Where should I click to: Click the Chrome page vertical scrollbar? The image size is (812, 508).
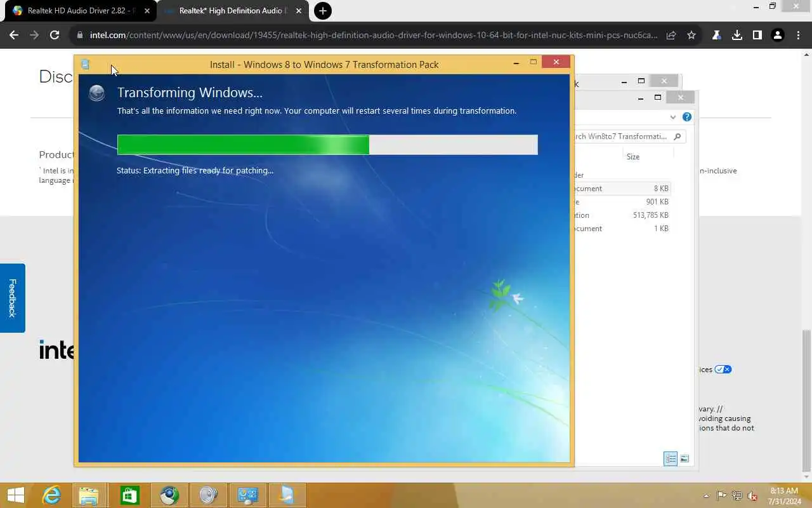click(806, 400)
